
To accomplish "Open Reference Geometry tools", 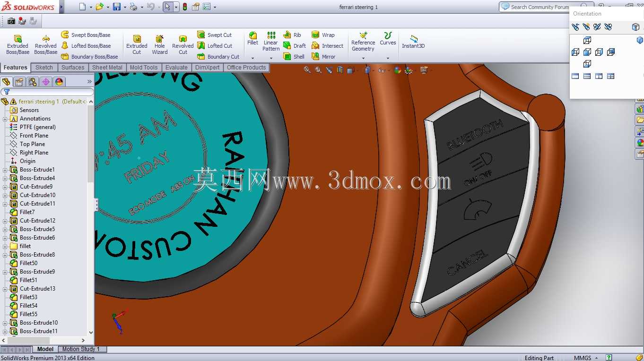I will pyautogui.click(x=363, y=42).
